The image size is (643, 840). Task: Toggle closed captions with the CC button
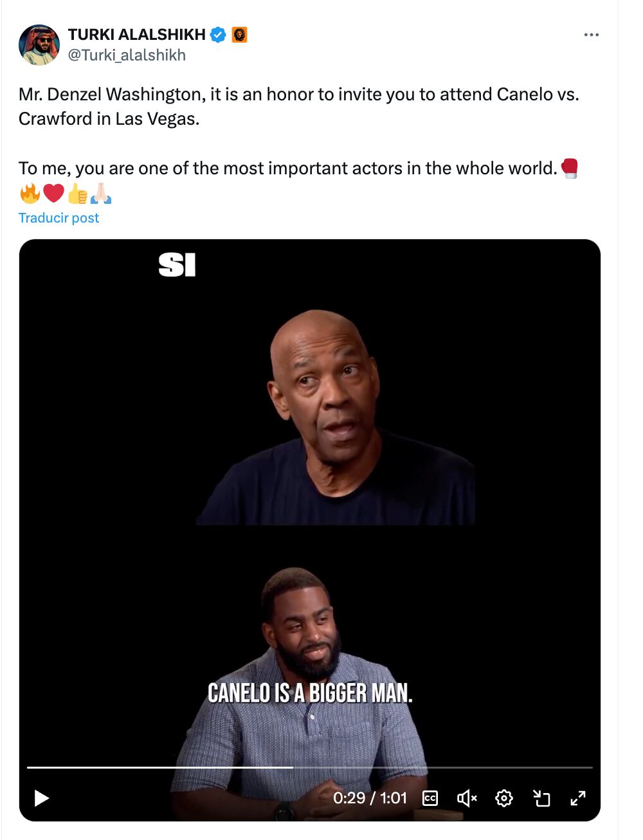point(430,798)
